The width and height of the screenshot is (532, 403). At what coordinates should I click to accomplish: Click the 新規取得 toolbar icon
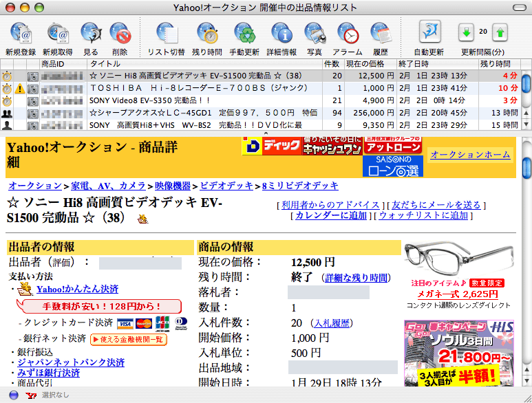pyautogui.click(x=58, y=33)
